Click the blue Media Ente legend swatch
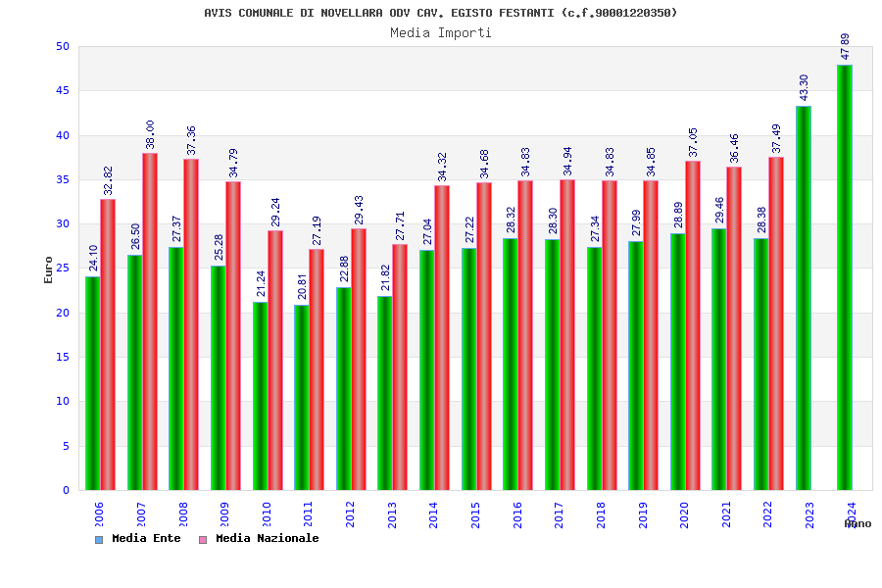Screen dimensions: 882x588 tap(99, 540)
